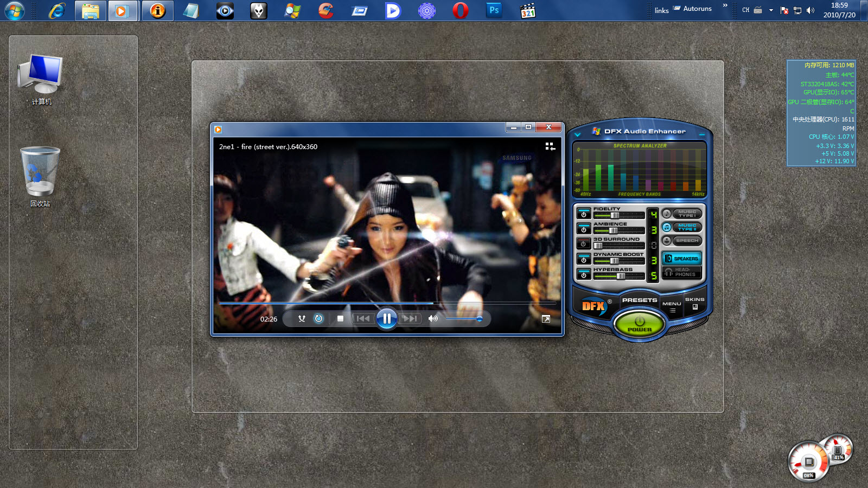Viewport: 868px width, 488px height.
Task: Stop the video in Media Player
Action: pyautogui.click(x=340, y=319)
